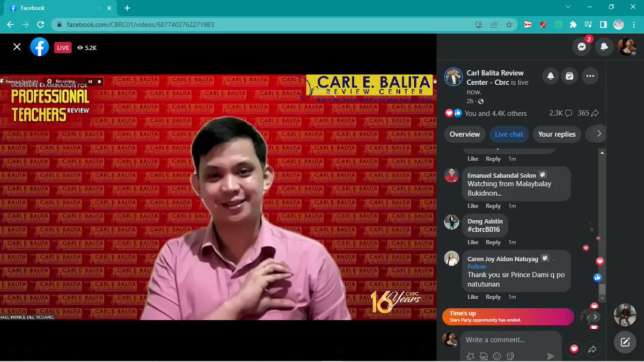Open Deng Asistin's profile picture
The width and height of the screenshot is (644, 362).
click(452, 222)
